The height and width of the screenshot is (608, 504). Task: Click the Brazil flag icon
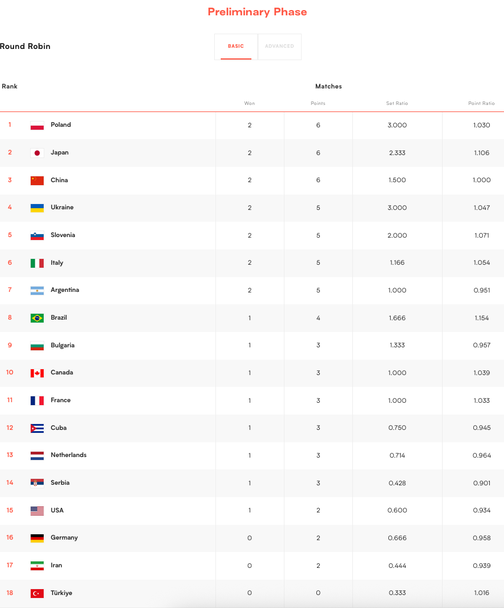pyautogui.click(x=37, y=318)
